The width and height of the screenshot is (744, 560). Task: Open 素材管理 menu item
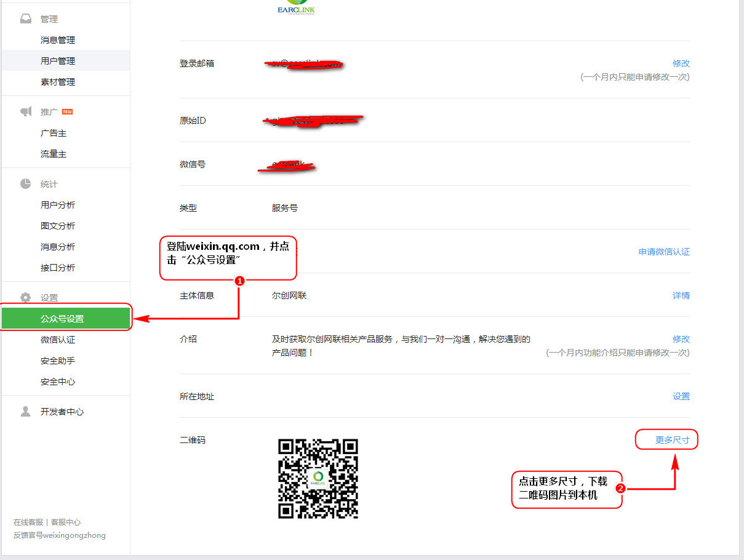pos(58,82)
